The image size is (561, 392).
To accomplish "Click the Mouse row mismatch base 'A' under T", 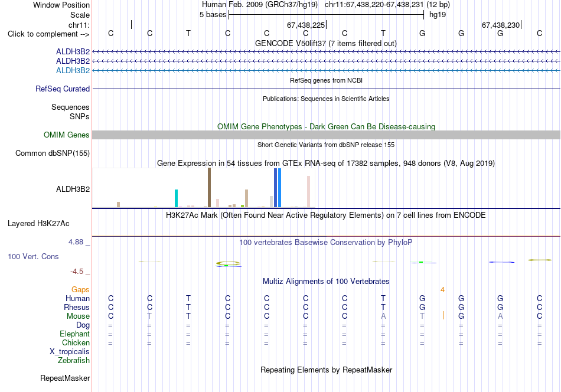I will click(383, 316).
